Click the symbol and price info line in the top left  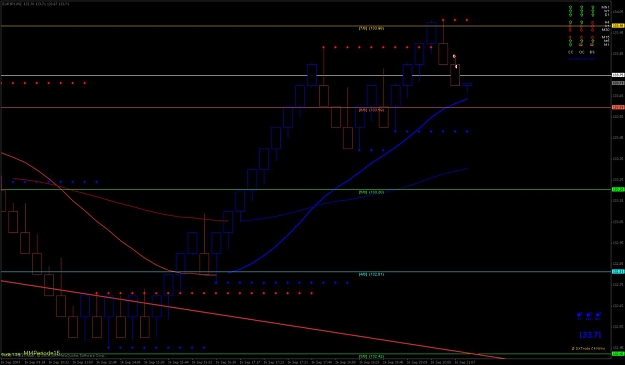36,4
